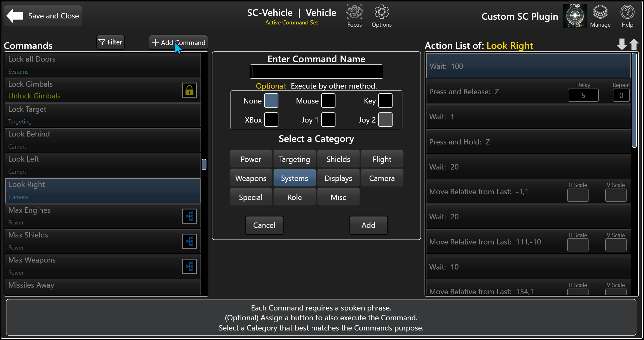
Task: Open the Options gear icon
Action: (381, 13)
